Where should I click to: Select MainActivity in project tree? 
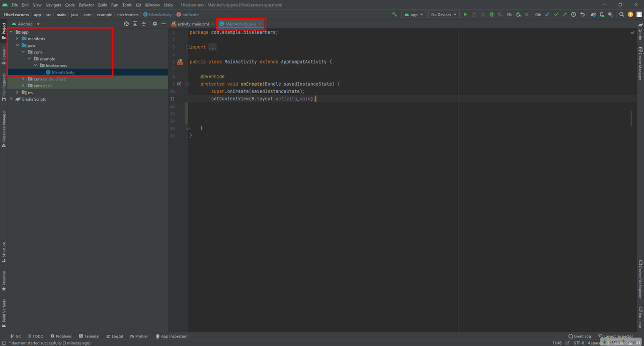click(x=63, y=73)
